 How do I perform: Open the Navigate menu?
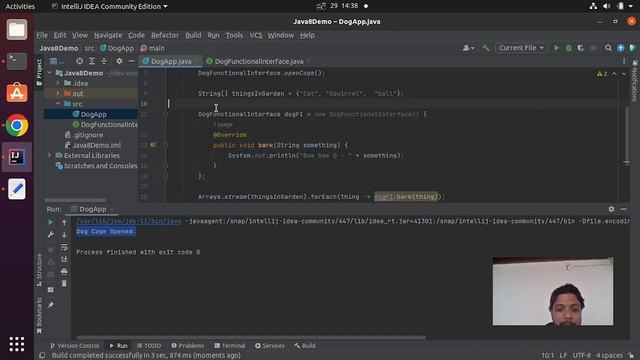[x=108, y=35]
